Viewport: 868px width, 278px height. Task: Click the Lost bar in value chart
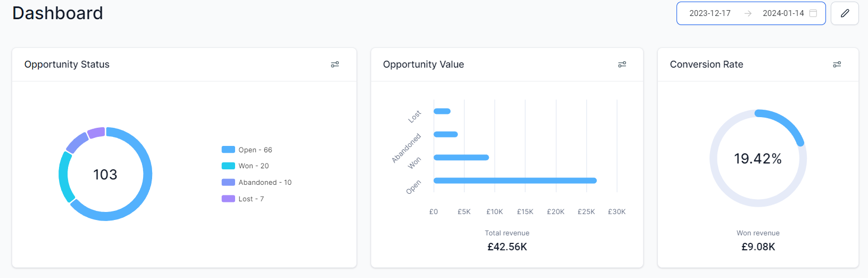click(x=442, y=111)
